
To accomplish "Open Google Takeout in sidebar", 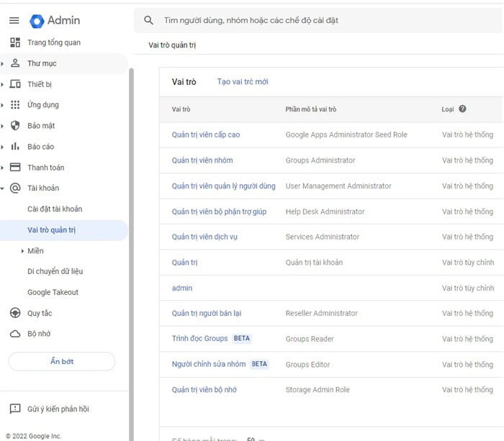I will tap(53, 292).
